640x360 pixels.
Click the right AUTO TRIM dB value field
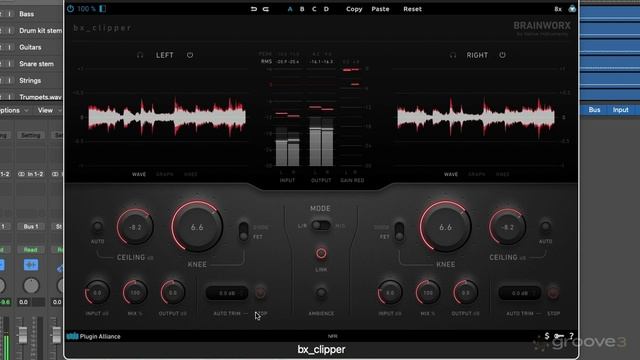(x=520, y=293)
